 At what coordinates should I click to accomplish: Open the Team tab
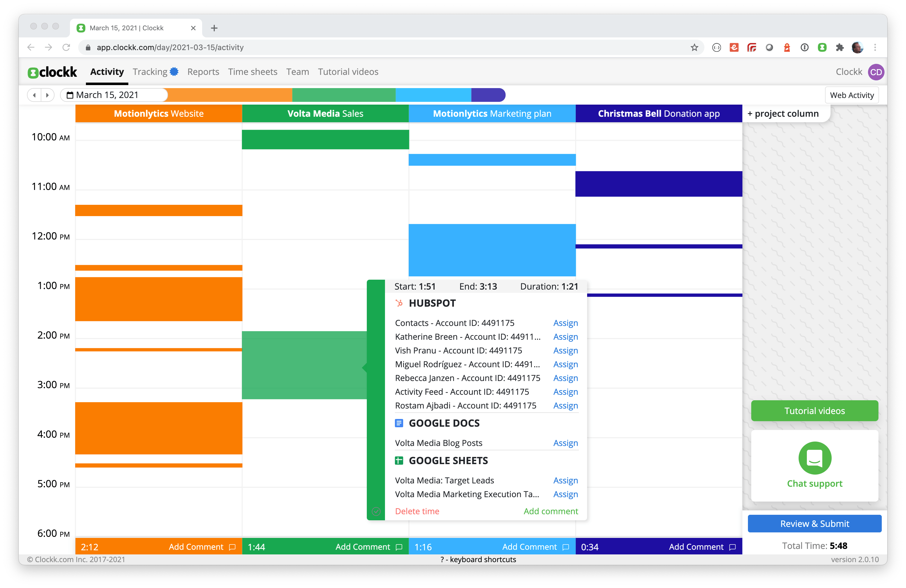(298, 72)
